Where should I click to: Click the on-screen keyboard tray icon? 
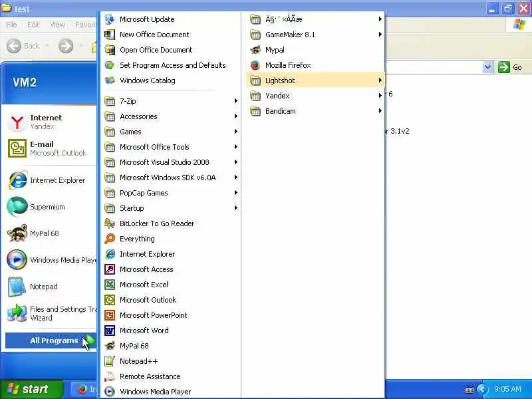pyautogui.click(x=469, y=390)
